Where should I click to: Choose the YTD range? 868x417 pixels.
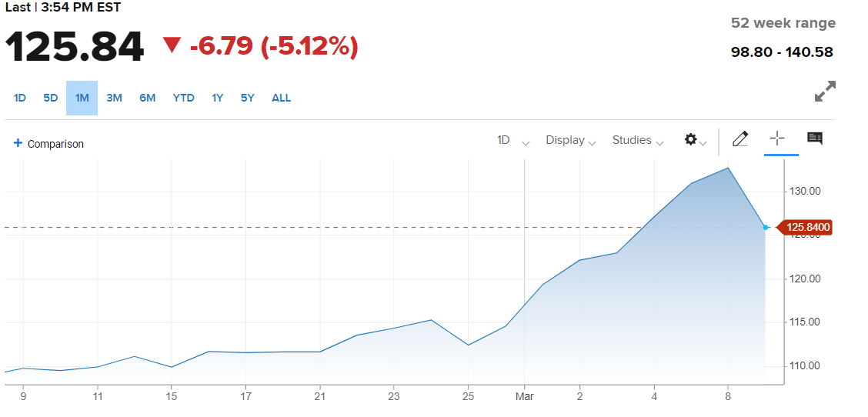[x=183, y=98]
